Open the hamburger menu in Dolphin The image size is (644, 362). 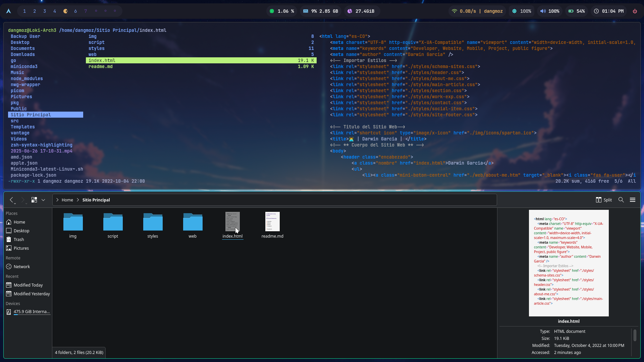[633, 200]
